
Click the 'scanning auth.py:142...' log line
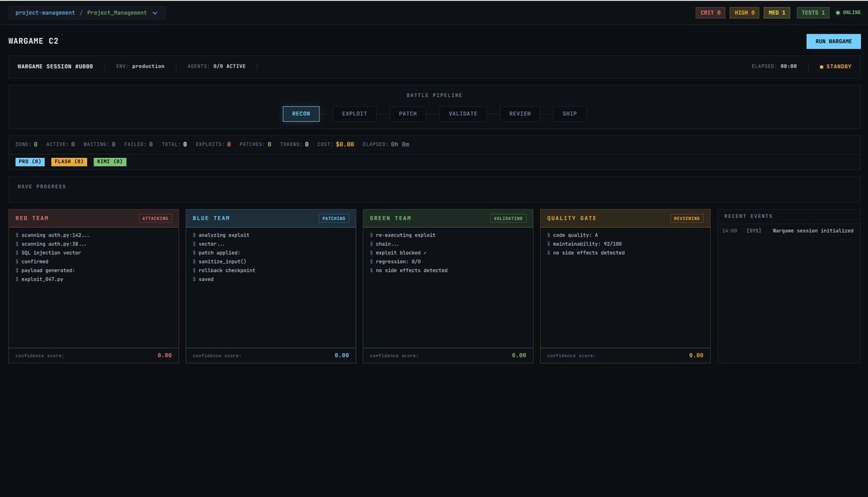point(55,235)
